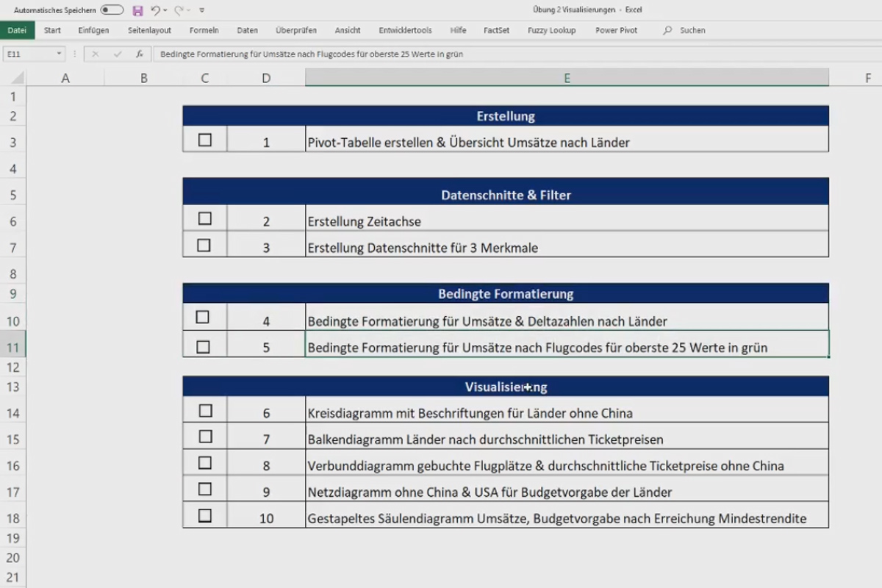
Task: Click the Redo arrow icon
Action: (x=179, y=10)
